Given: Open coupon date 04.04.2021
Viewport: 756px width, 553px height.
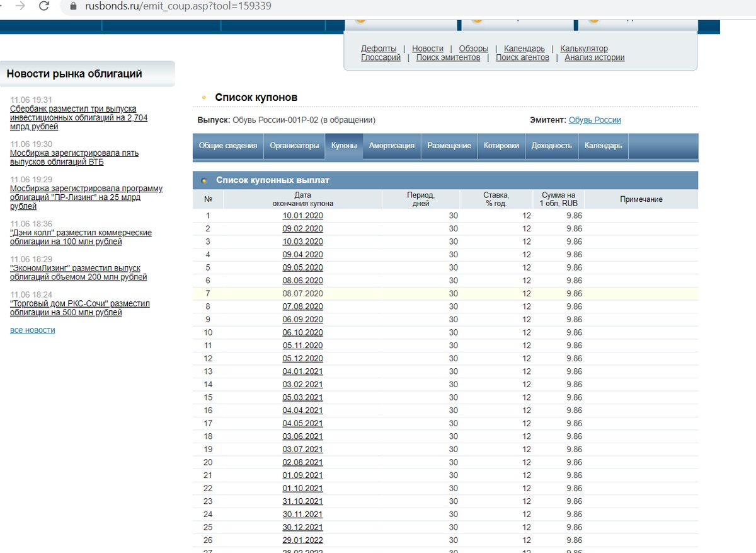Looking at the screenshot, I should (x=302, y=410).
